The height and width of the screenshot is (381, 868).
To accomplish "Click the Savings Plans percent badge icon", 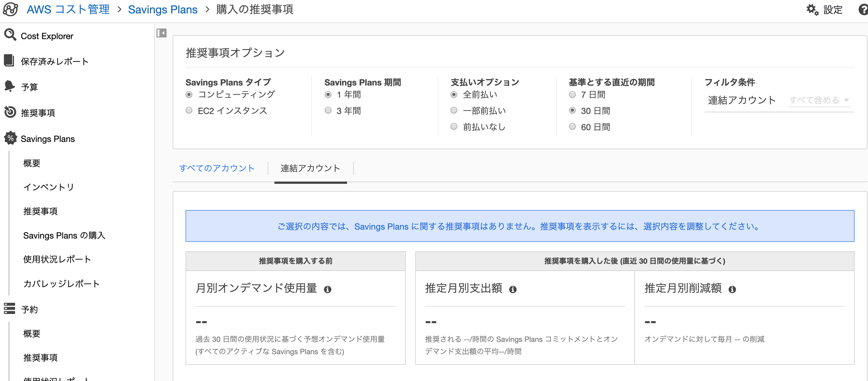I will (10, 138).
